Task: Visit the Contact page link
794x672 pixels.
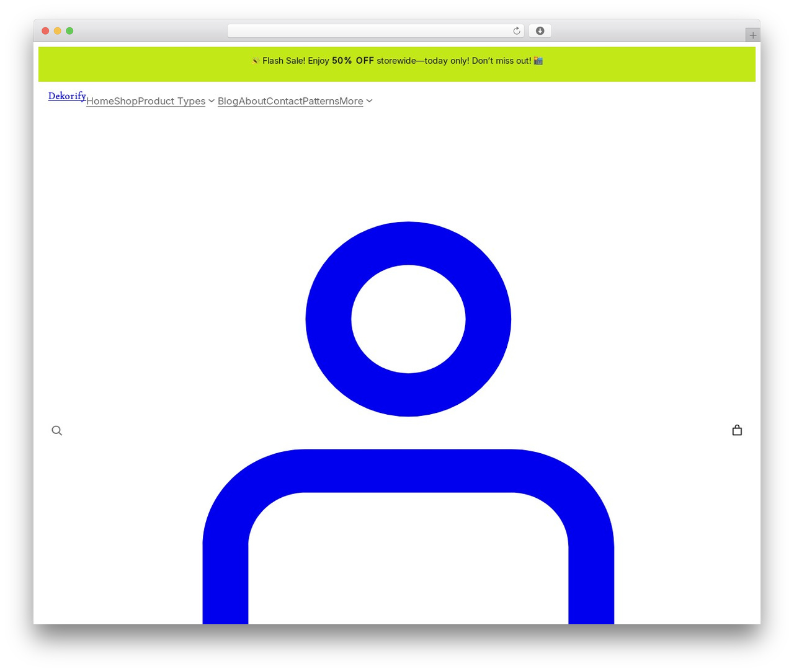Action: click(284, 101)
